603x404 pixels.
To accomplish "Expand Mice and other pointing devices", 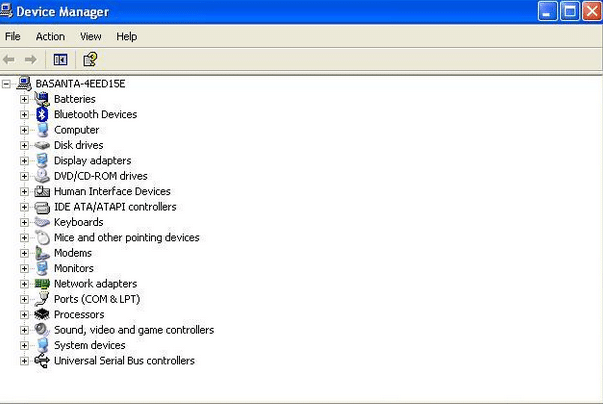I will 24,238.
